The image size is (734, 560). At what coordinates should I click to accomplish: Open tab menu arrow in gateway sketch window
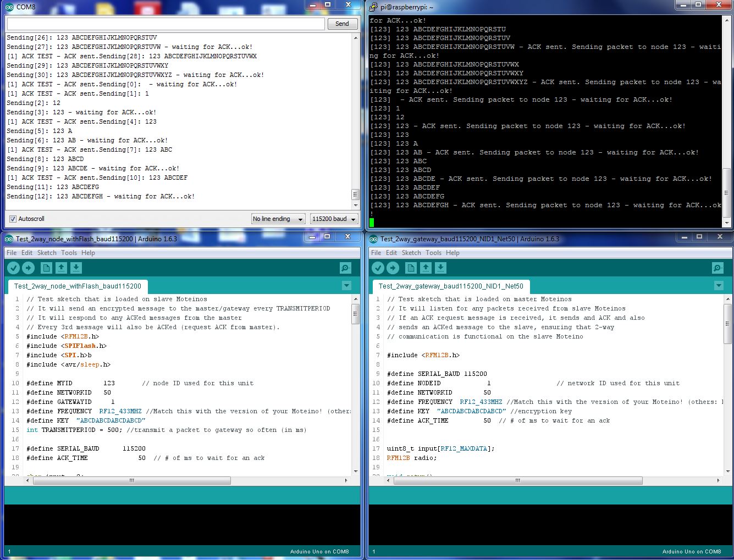(x=719, y=286)
